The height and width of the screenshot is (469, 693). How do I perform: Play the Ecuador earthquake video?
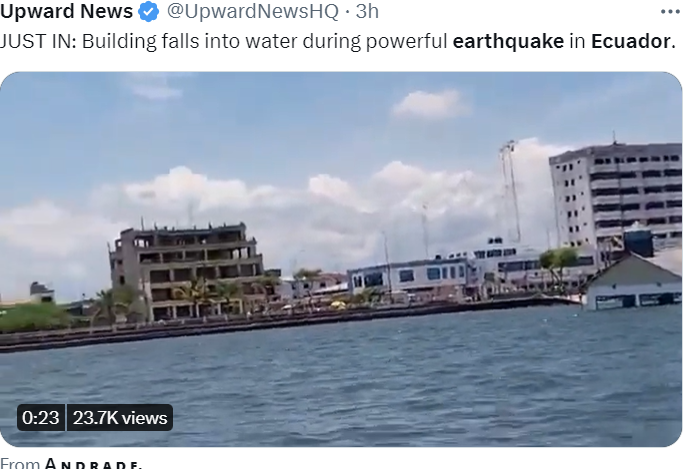click(341, 259)
